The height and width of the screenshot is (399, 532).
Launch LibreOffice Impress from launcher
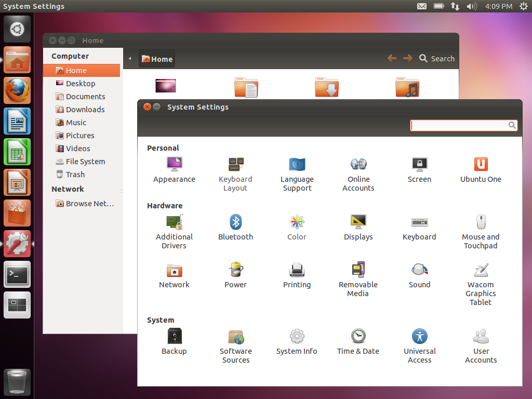click(17, 182)
